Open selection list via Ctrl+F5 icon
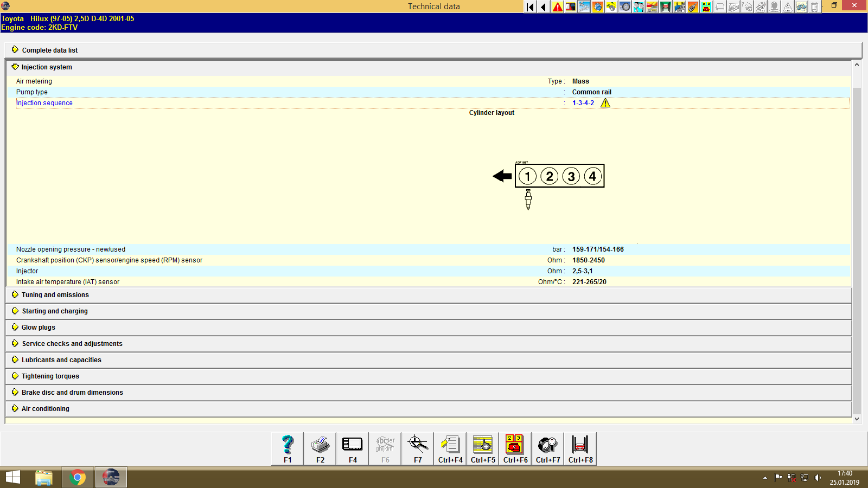This screenshot has height=488, width=868. coord(482,448)
